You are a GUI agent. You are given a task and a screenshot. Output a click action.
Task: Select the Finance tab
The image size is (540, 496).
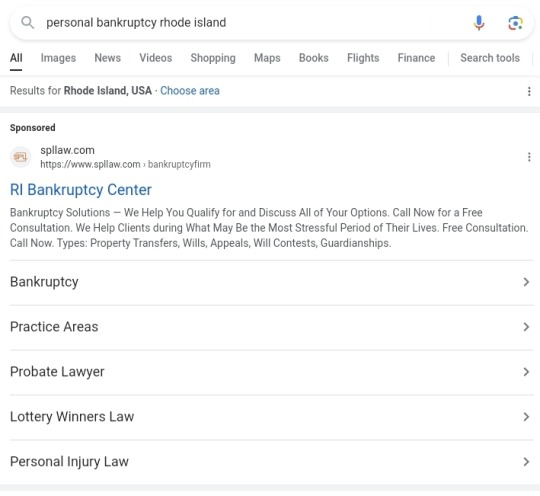point(416,58)
